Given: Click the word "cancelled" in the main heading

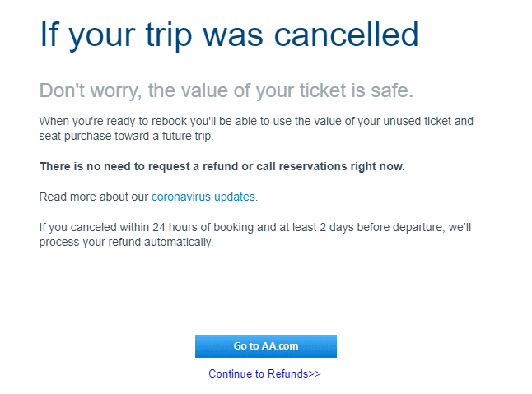Looking at the screenshot, I should pyautogui.click(x=346, y=35).
